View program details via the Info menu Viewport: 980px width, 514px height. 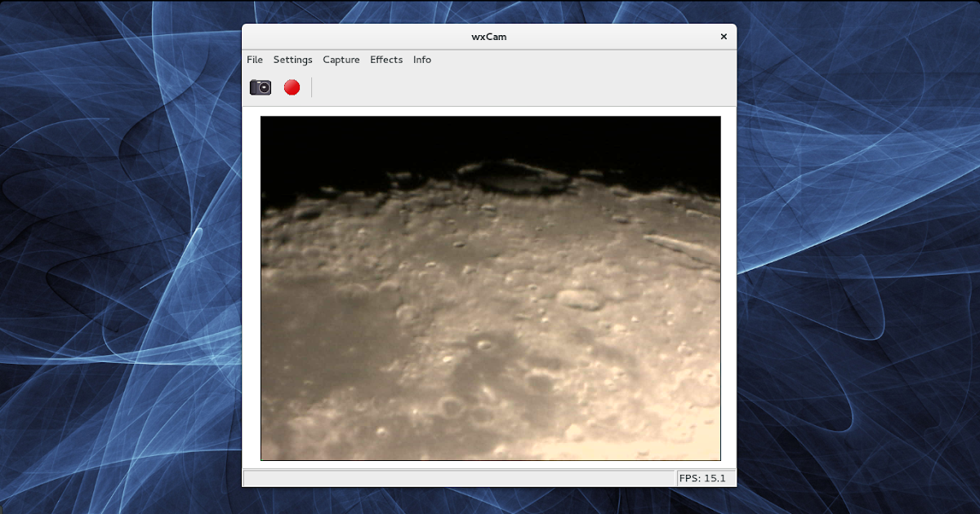tap(421, 60)
